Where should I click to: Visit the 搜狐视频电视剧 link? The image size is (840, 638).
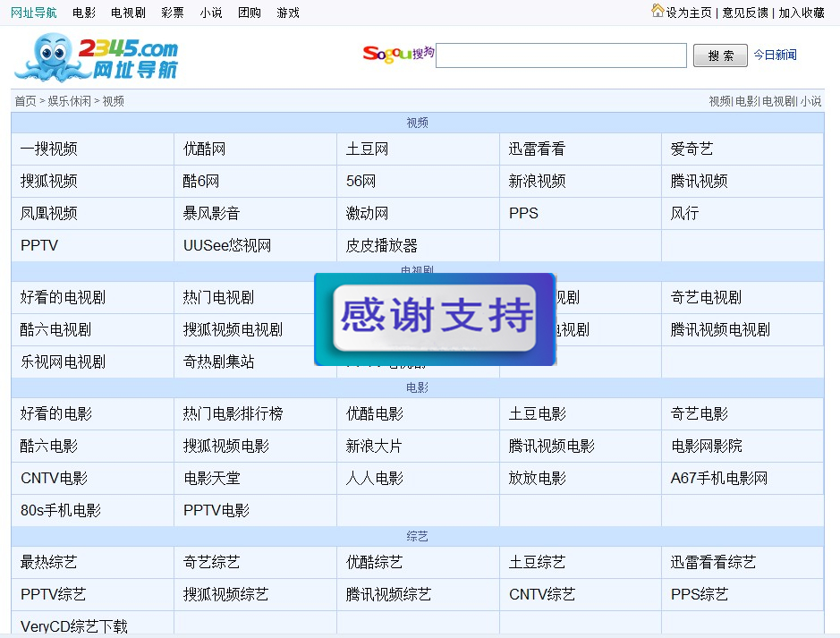pyautogui.click(x=233, y=329)
